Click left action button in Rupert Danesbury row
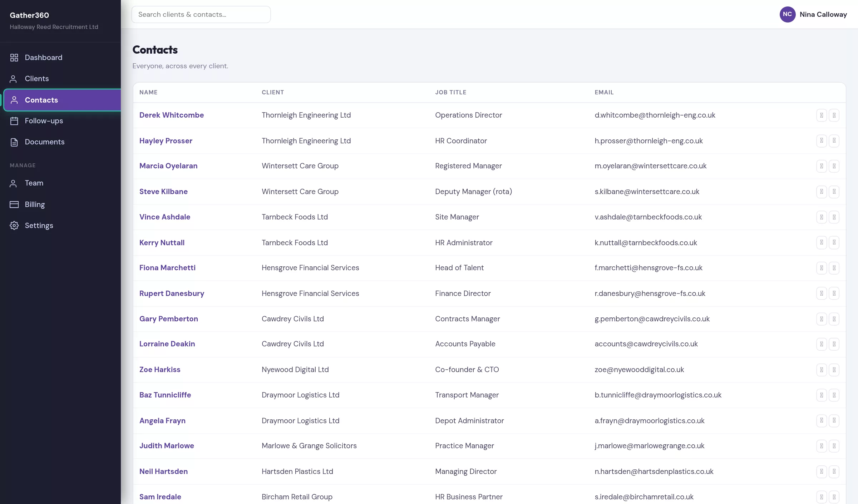 coord(822,293)
